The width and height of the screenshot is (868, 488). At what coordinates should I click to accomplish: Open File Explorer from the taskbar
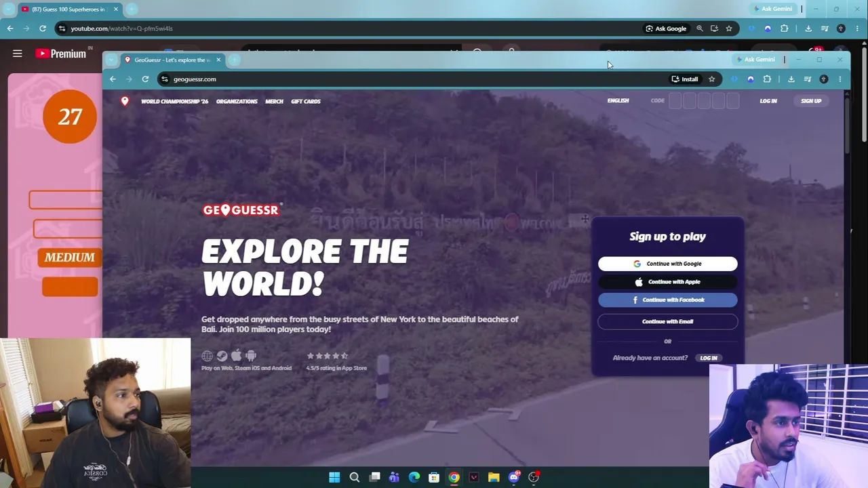pos(494,477)
